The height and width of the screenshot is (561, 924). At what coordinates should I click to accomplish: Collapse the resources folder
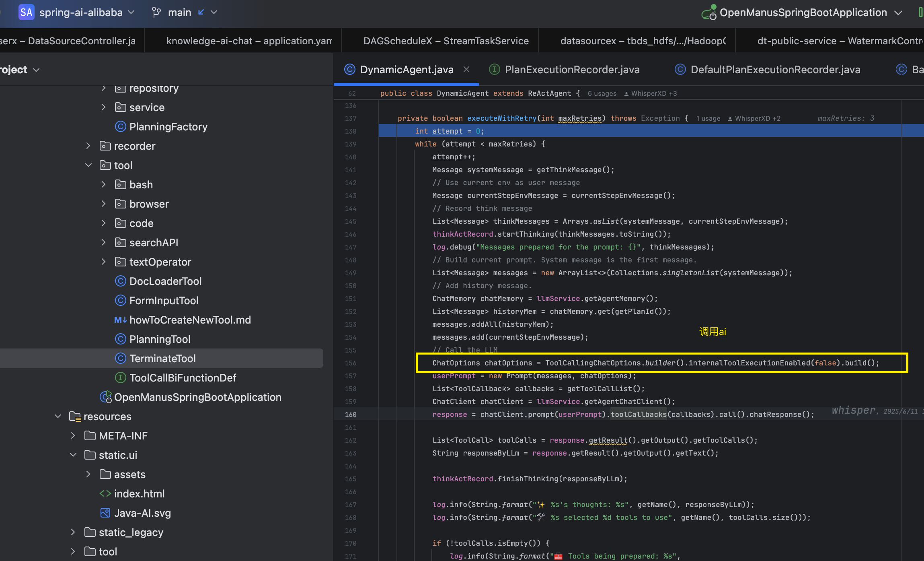[58, 417]
